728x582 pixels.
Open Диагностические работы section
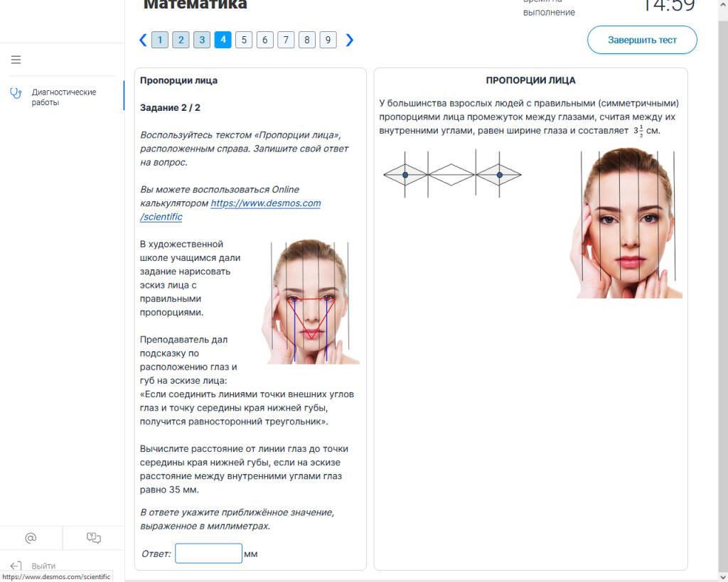tap(63, 97)
